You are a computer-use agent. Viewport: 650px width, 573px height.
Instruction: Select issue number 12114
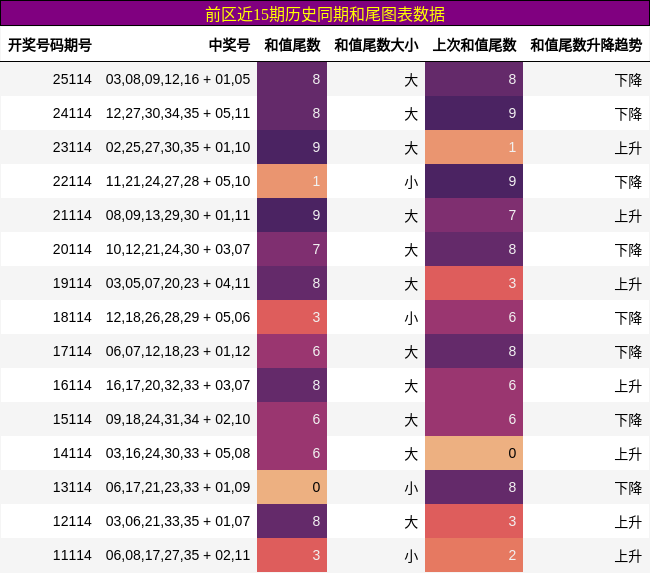[x=72, y=521]
